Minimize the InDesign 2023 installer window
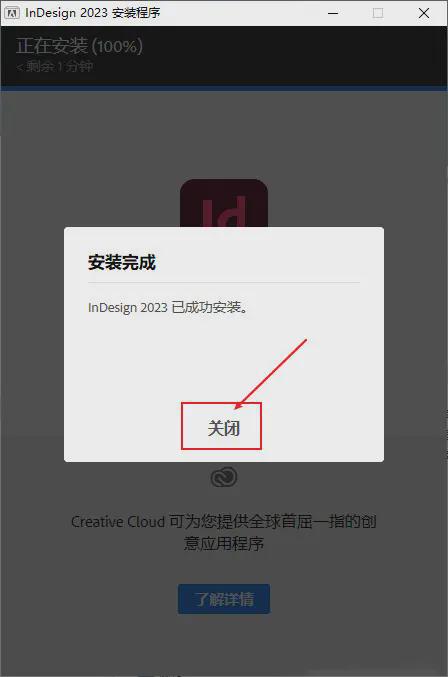 point(333,13)
